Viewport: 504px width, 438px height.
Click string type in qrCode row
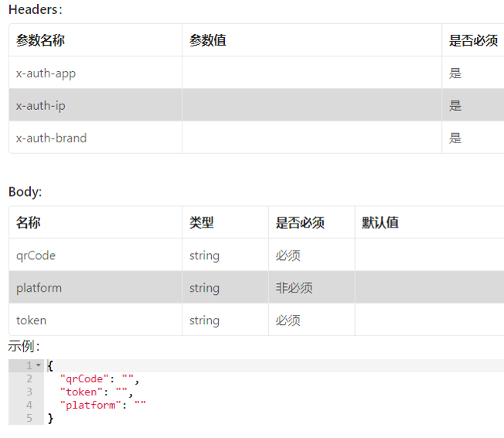point(204,256)
